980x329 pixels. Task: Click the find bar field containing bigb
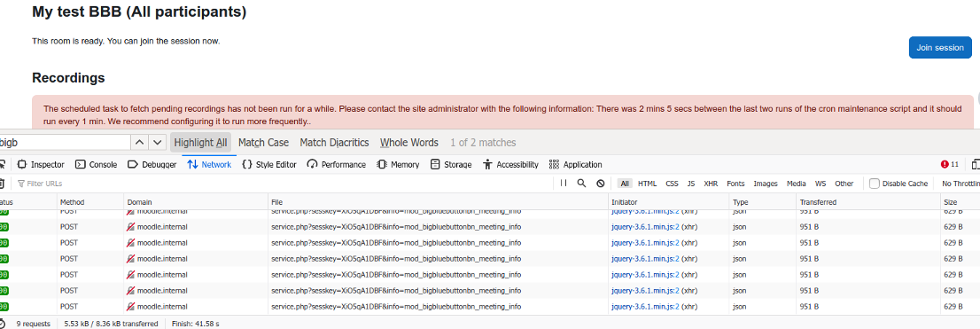click(x=65, y=143)
